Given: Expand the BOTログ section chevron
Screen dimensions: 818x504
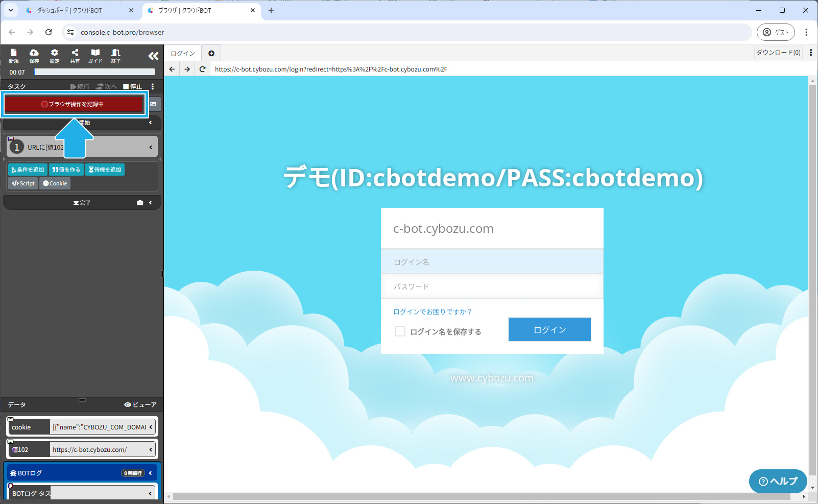Looking at the screenshot, I should [x=151, y=473].
